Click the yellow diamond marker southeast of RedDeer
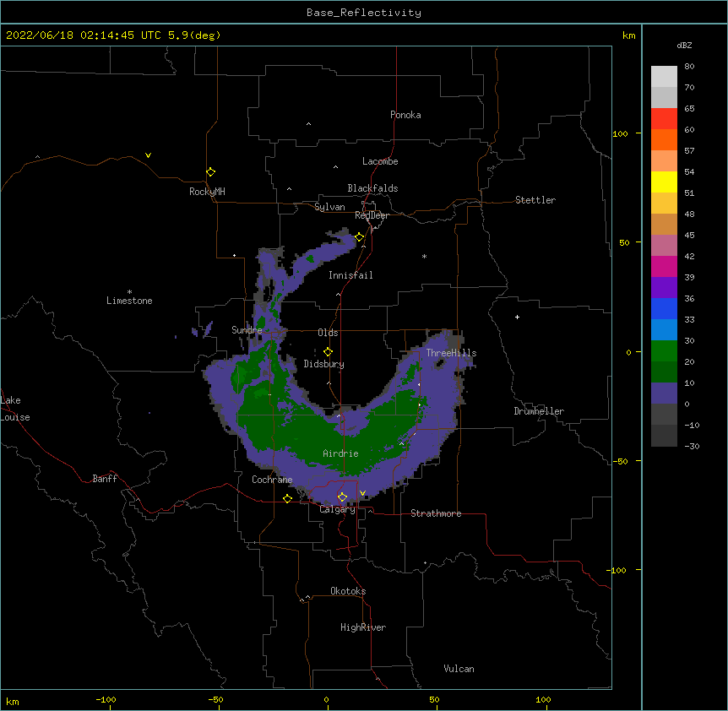 [360, 237]
